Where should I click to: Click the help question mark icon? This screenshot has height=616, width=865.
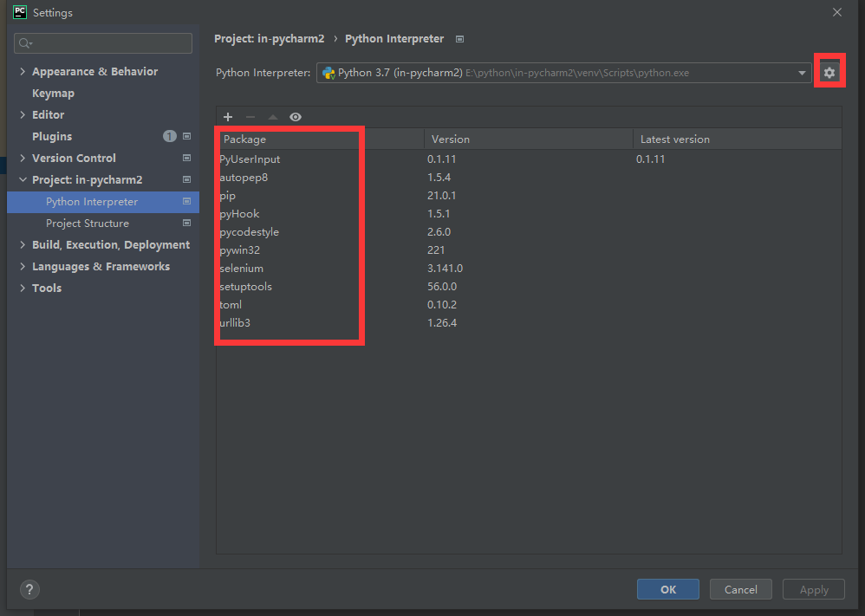click(29, 589)
